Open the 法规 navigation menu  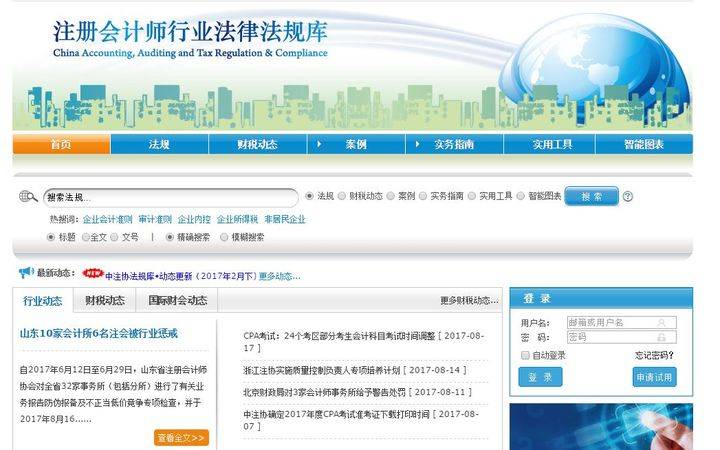coord(159,145)
